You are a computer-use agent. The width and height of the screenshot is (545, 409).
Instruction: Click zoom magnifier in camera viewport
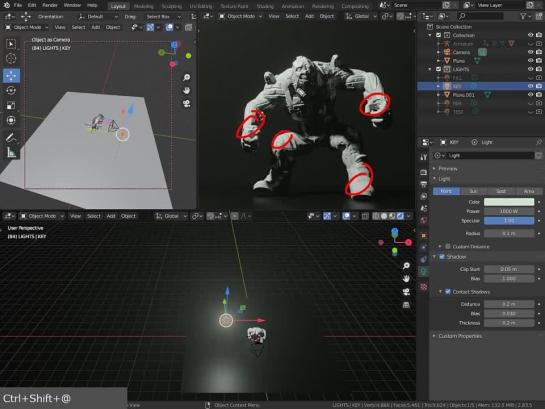click(187, 77)
